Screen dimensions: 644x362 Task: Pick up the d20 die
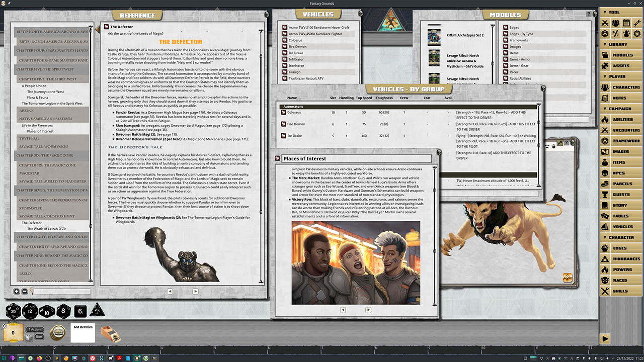pyautogui.click(x=13, y=311)
